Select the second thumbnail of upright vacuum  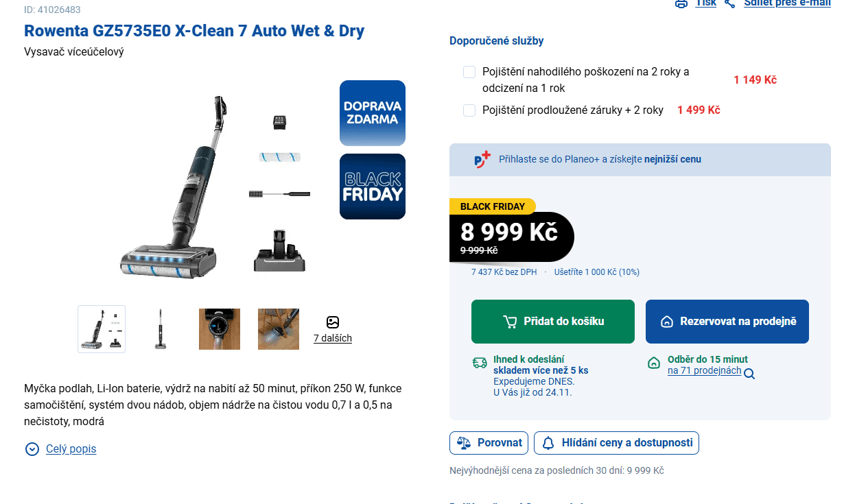[x=161, y=329]
